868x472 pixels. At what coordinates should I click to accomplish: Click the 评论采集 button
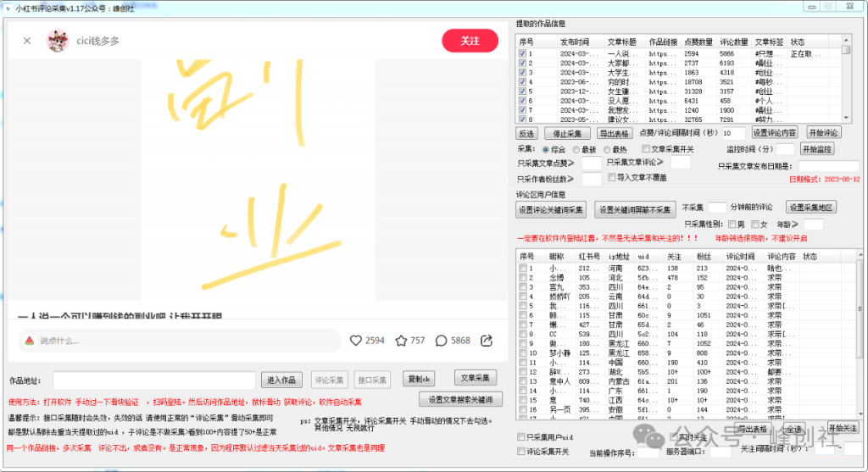[330, 380]
